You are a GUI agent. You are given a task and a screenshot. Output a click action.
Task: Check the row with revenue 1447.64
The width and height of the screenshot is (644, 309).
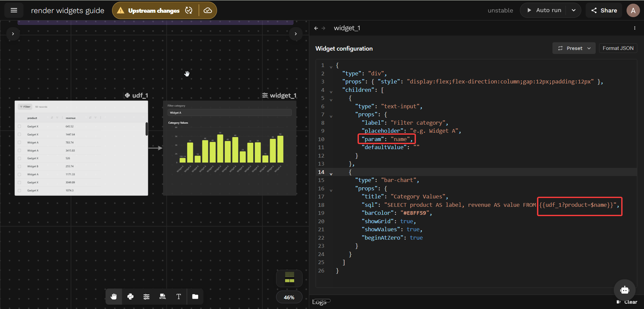coord(19,134)
